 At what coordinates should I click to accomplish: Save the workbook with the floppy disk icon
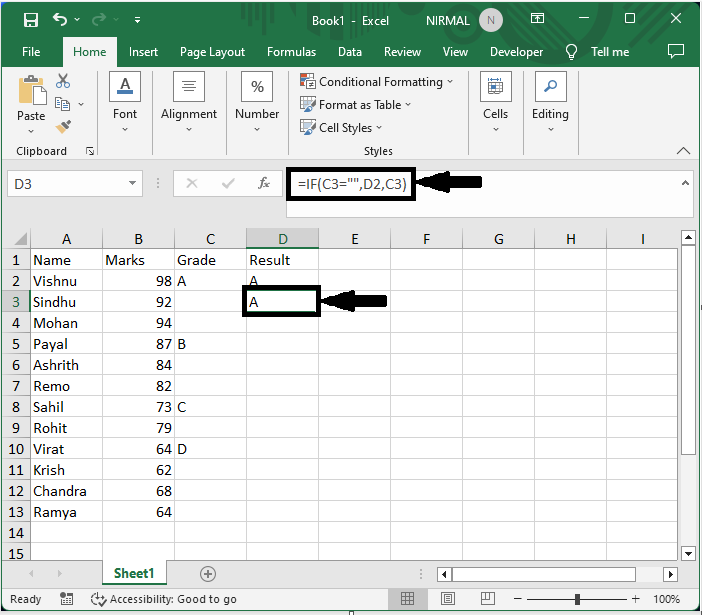click(30, 20)
